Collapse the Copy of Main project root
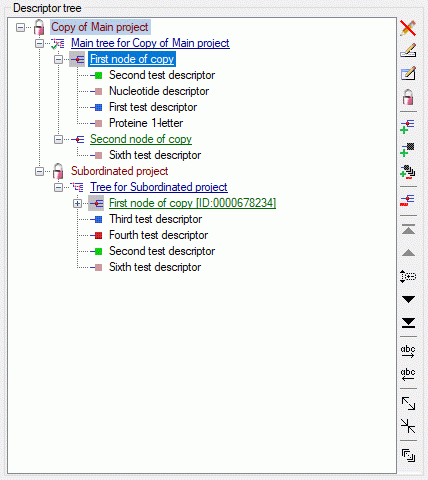Image resolution: width=428 pixels, height=480 pixels. click(20, 27)
